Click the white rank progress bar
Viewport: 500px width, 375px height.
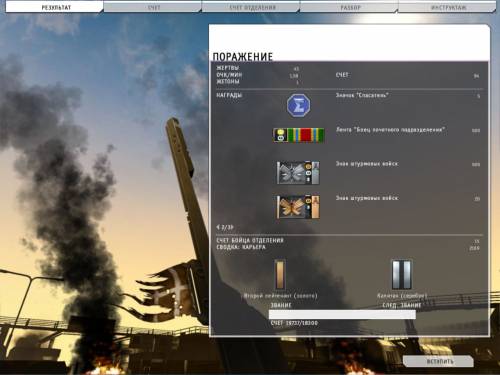pyautogui.click(x=342, y=314)
